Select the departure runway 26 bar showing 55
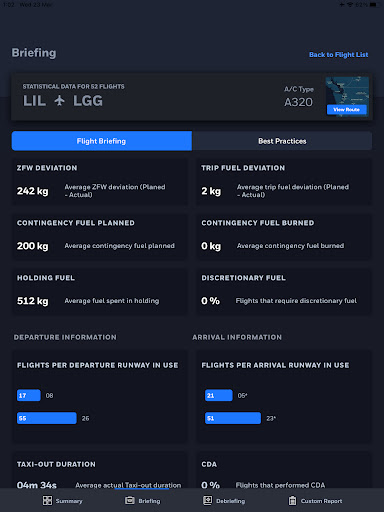Image resolution: width=384 pixels, height=512 pixels. coord(47,418)
